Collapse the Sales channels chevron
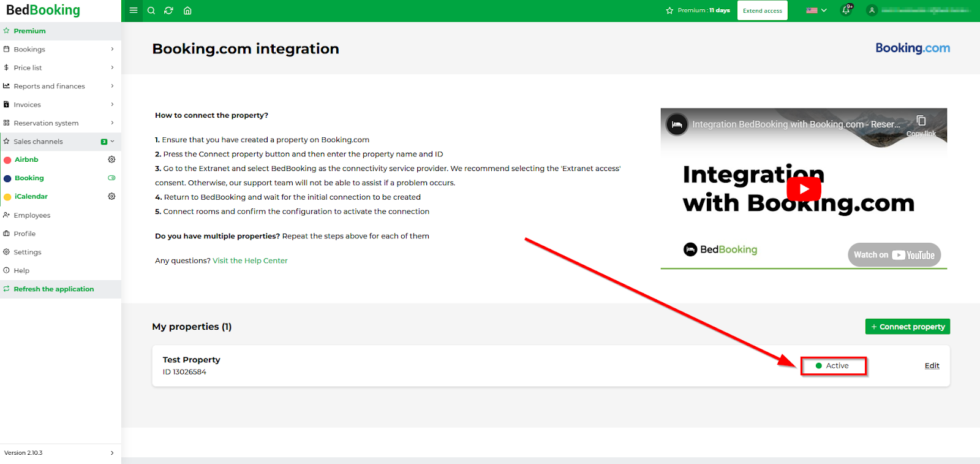This screenshot has width=980, height=464. [x=112, y=142]
